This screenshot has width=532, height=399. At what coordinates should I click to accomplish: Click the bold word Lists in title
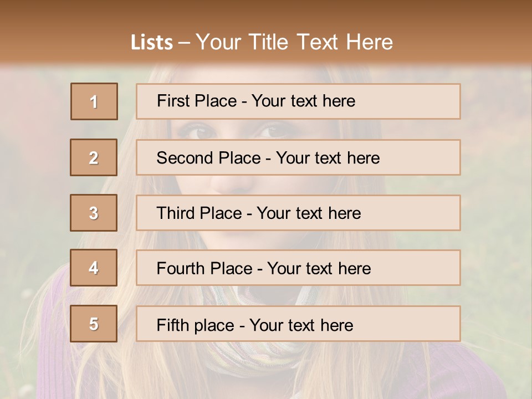click(x=151, y=42)
